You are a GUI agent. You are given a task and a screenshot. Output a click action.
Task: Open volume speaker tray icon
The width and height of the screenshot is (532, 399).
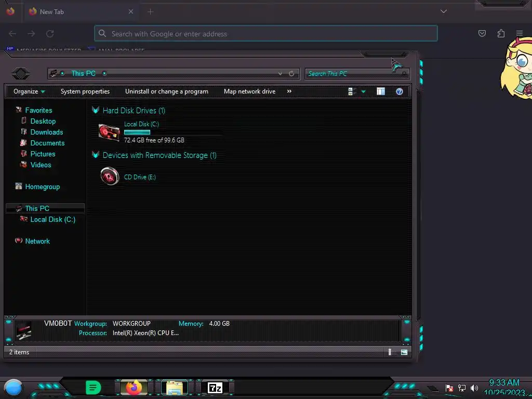(x=474, y=388)
